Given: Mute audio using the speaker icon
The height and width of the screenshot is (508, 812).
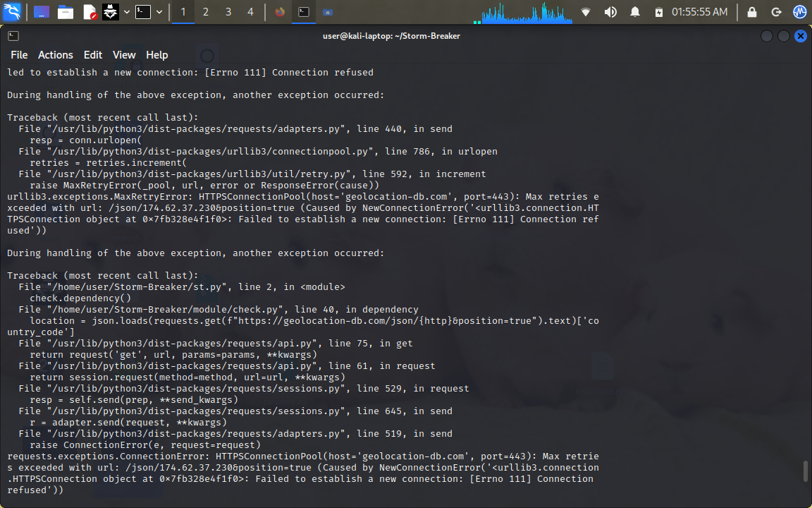Looking at the screenshot, I should [x=610, y=12].
